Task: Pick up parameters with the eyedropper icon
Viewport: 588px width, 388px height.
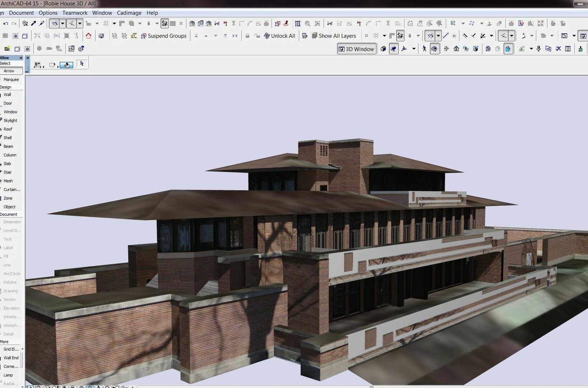Action: [33, 23]
